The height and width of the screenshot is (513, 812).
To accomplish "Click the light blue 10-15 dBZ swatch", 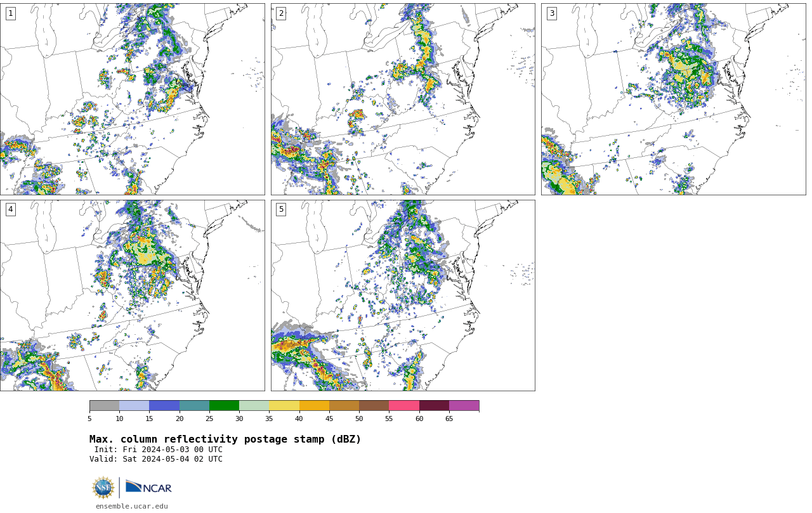I will pos(134,406).
